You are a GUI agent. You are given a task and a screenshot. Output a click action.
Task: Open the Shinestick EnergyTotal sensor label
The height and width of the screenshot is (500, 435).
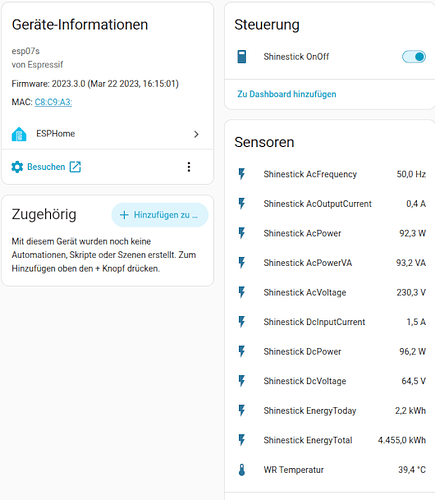coord(308,440)
